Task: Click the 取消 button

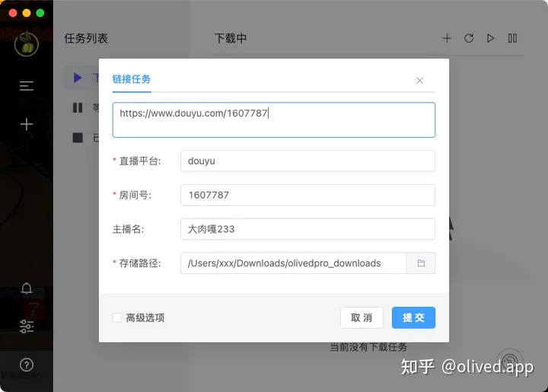Action: [362, 317]
